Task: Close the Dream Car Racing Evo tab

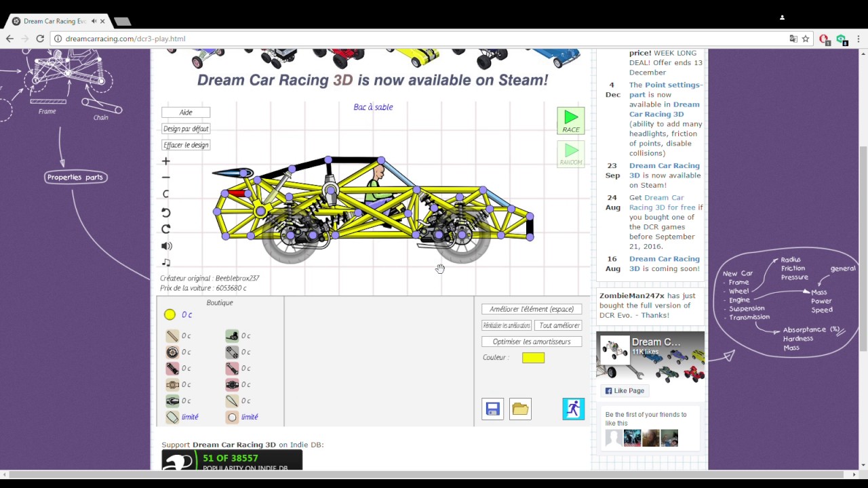Action: [102, 21]
